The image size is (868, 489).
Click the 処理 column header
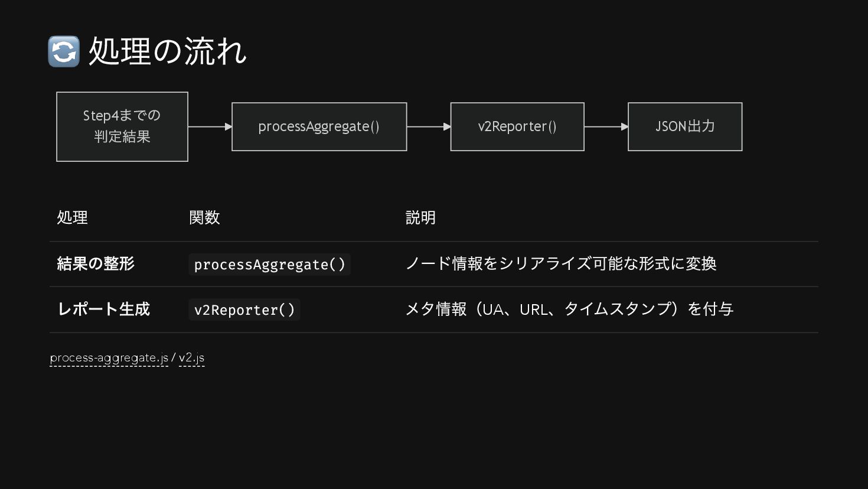[x=72, y=218]
